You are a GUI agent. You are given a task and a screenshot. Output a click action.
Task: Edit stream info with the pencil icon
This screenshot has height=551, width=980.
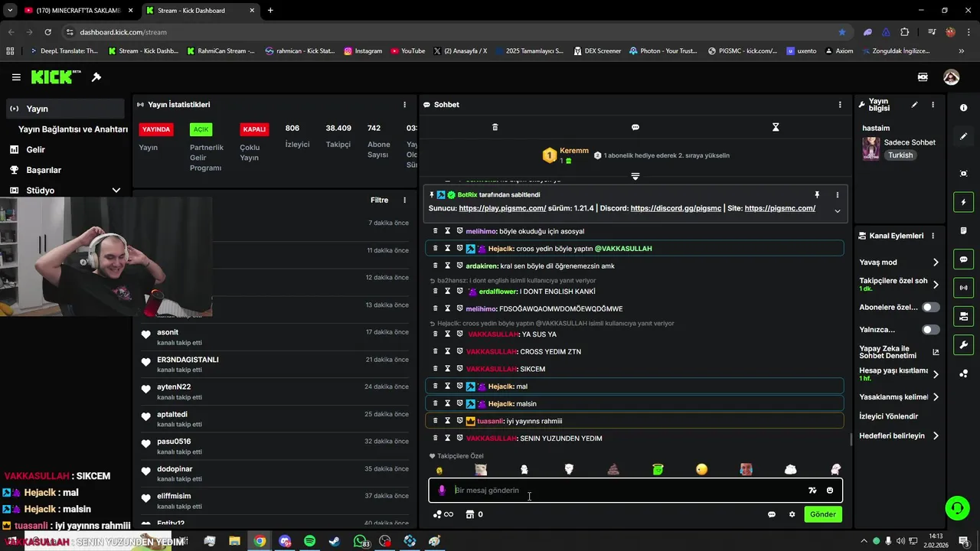coord(914,105)
